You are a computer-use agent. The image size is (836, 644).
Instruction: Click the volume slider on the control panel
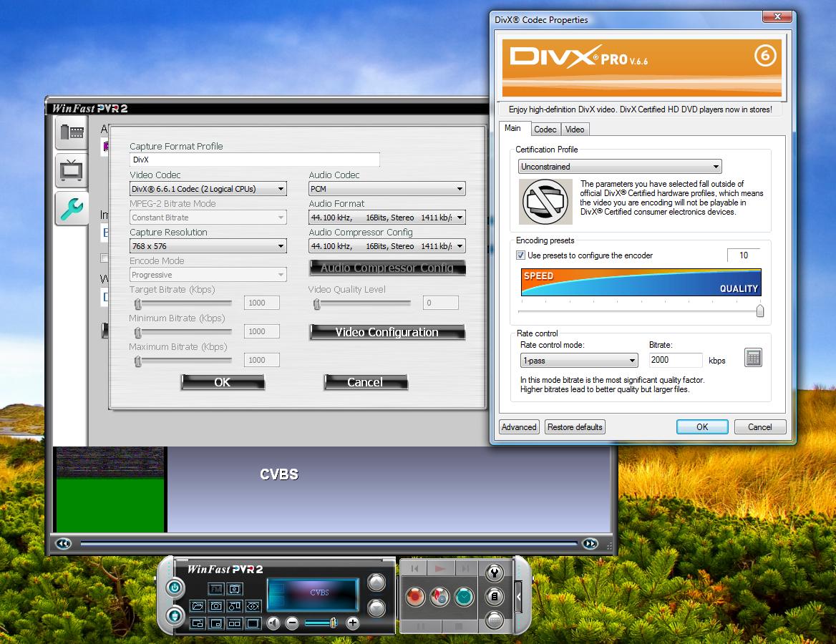pos(320,623)
